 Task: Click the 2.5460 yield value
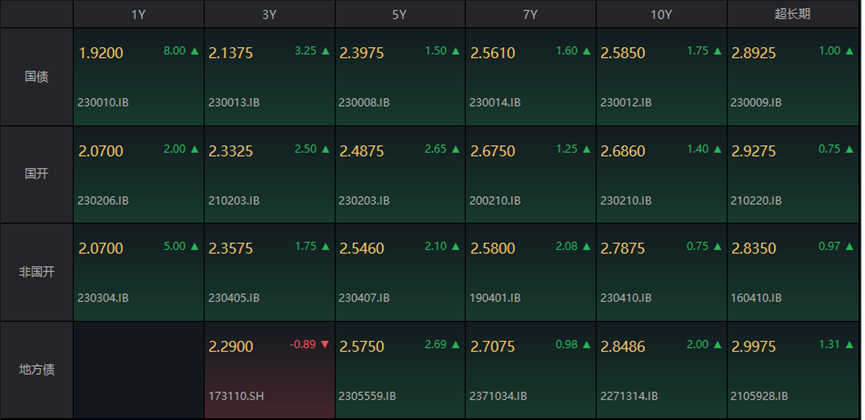click(361, 248)
